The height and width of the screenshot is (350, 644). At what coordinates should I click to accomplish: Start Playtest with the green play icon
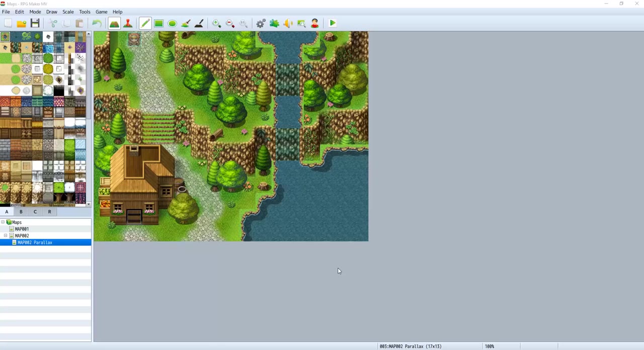[x=333, y=23]
